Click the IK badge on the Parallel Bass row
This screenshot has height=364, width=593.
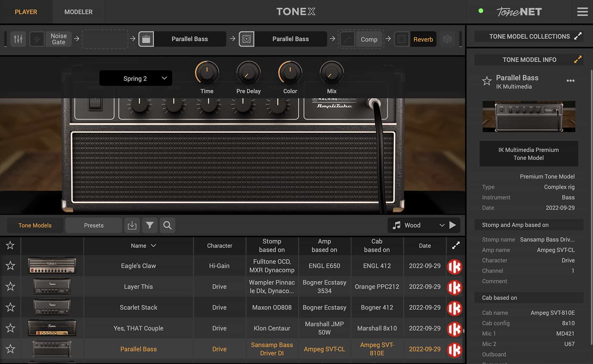coord(455,349)
